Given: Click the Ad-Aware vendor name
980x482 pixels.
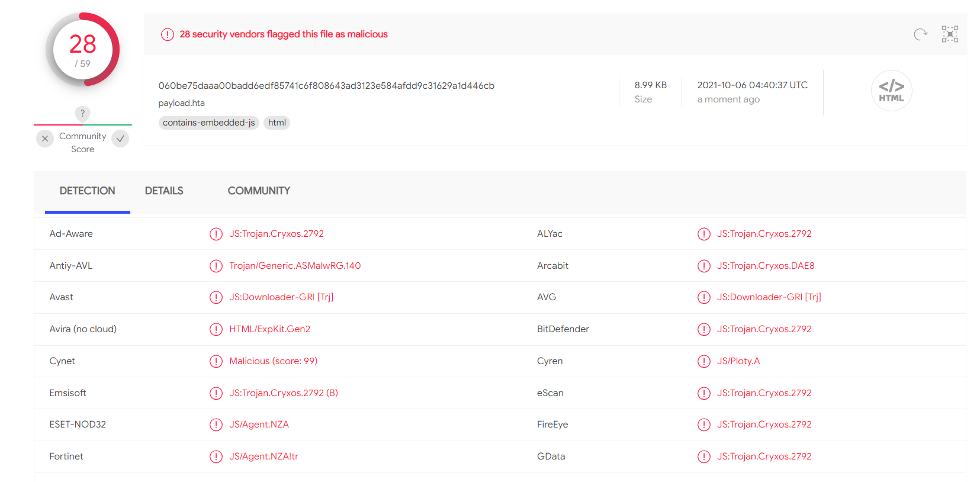Looking at the screenshot, I should (71, 234).
